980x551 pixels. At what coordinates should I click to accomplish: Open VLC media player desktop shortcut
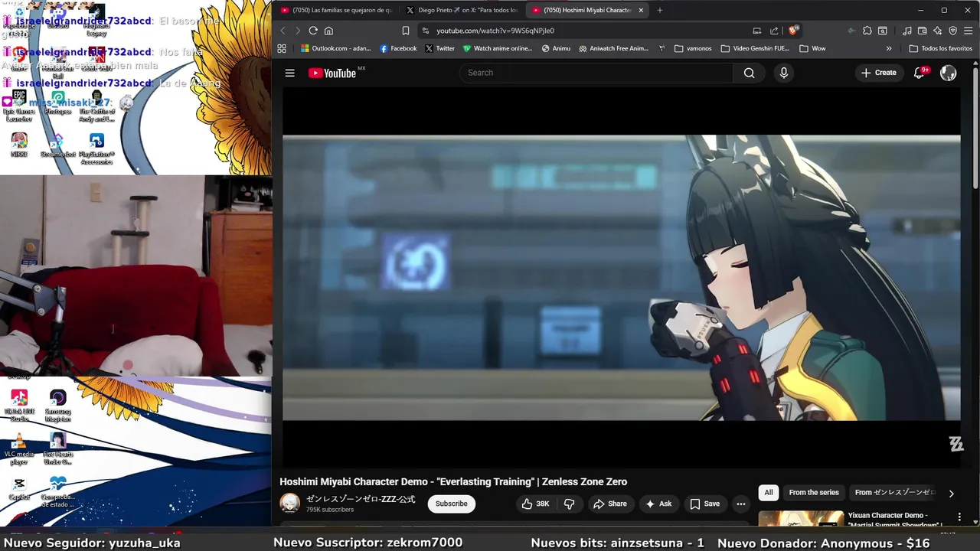click(19, 449)
